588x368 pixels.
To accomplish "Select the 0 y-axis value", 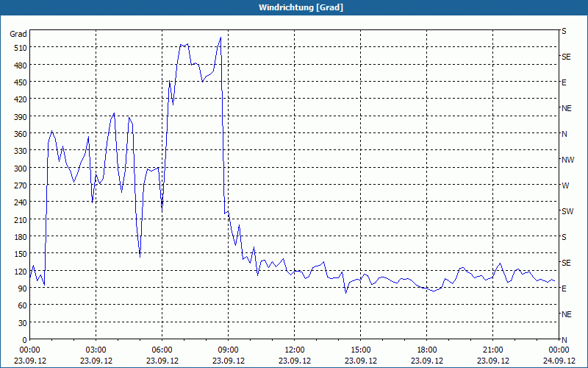I will pyautogui.click(x=25, y=340).
